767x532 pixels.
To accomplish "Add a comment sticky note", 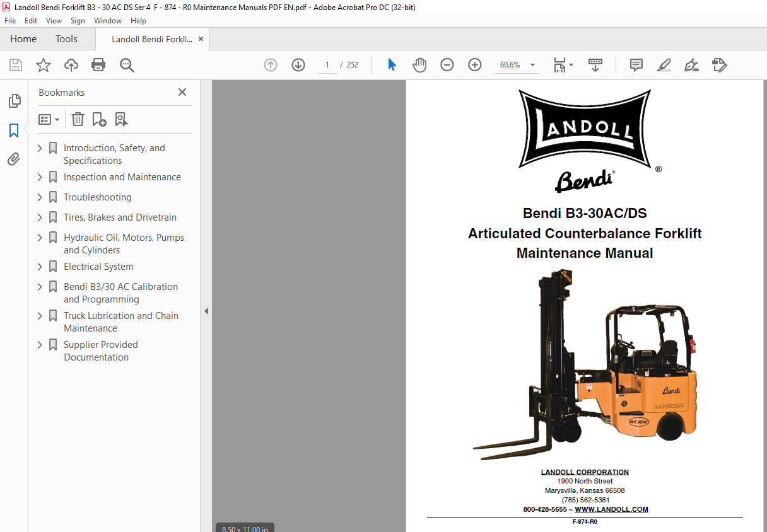I will pos(636,65).
